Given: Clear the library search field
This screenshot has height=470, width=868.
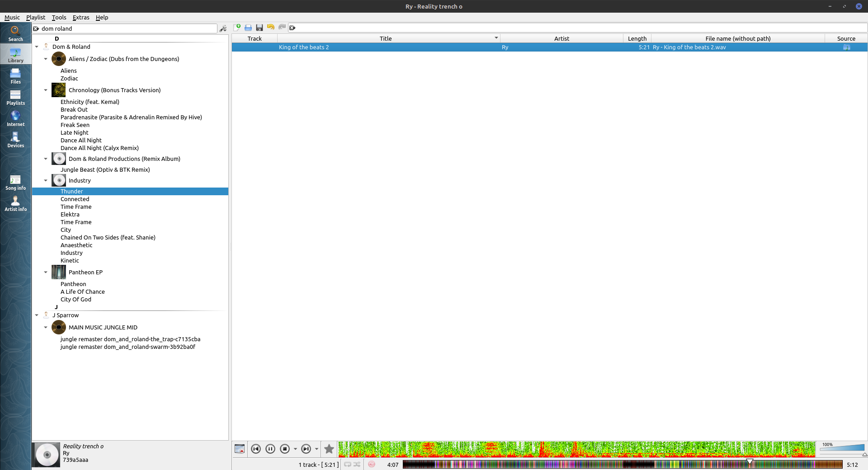Looking at the screenshot, I should [36, 28].
